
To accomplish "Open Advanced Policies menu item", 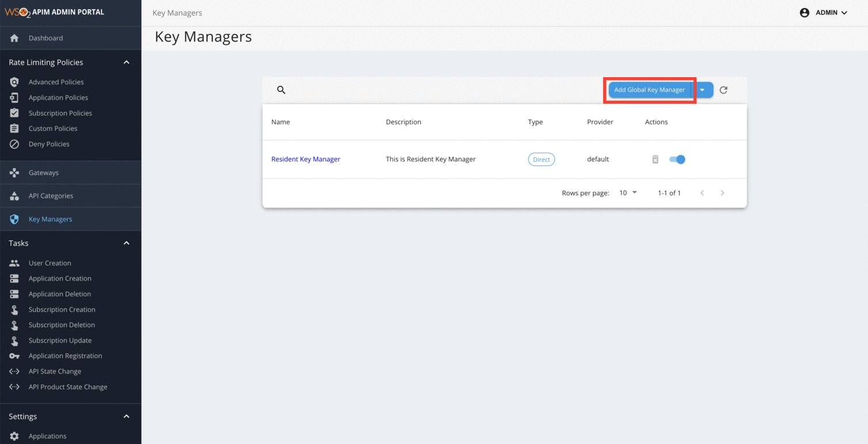I will point(56,82).
